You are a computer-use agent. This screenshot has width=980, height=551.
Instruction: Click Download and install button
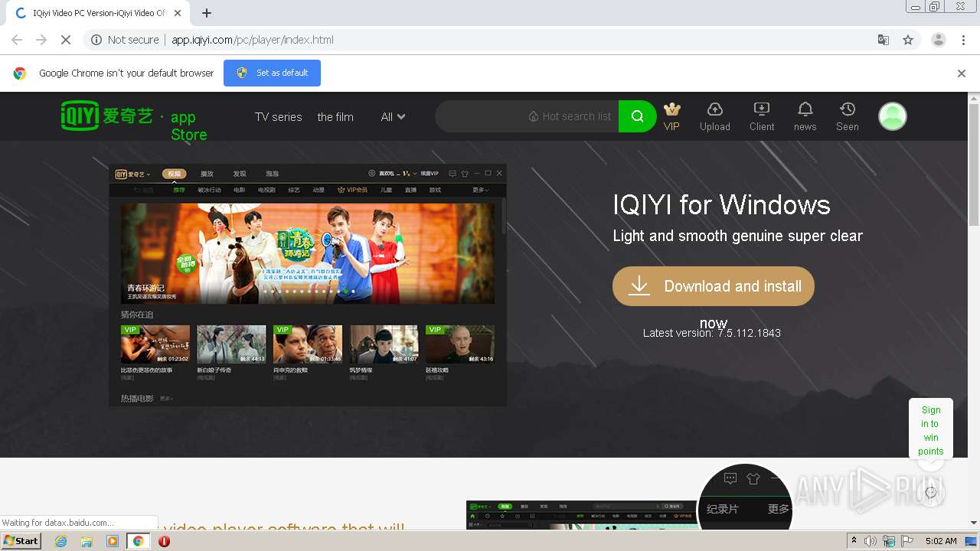[x=714, y=286]
